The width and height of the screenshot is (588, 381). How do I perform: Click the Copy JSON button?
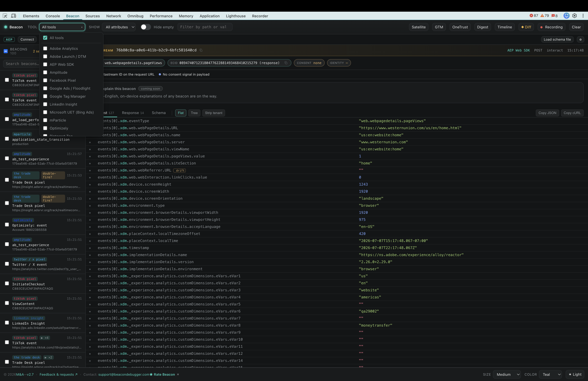[547, 113]
